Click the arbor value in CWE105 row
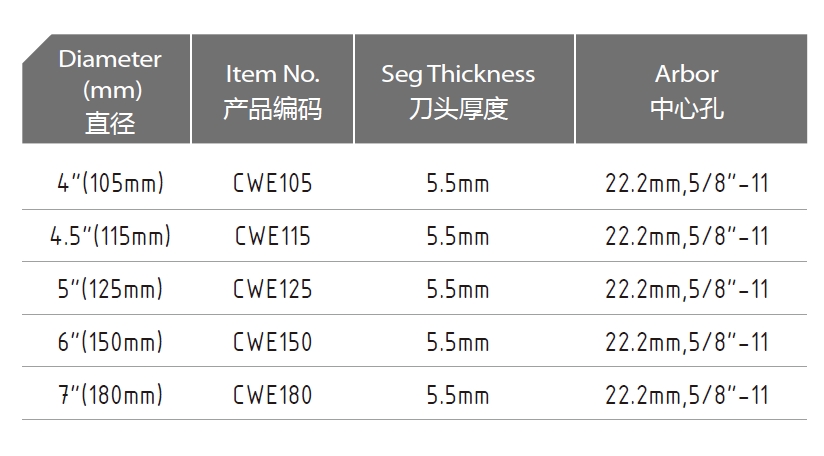Viewport: 824px width, 456px height. pos(687,183)
